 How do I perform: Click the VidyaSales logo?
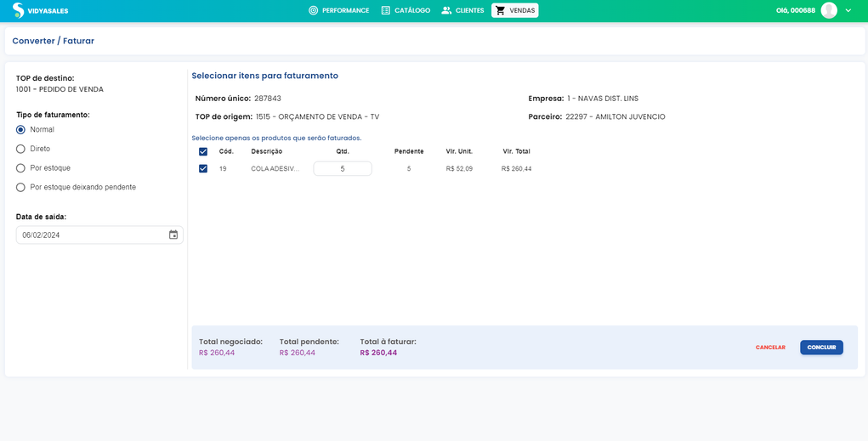41,10
